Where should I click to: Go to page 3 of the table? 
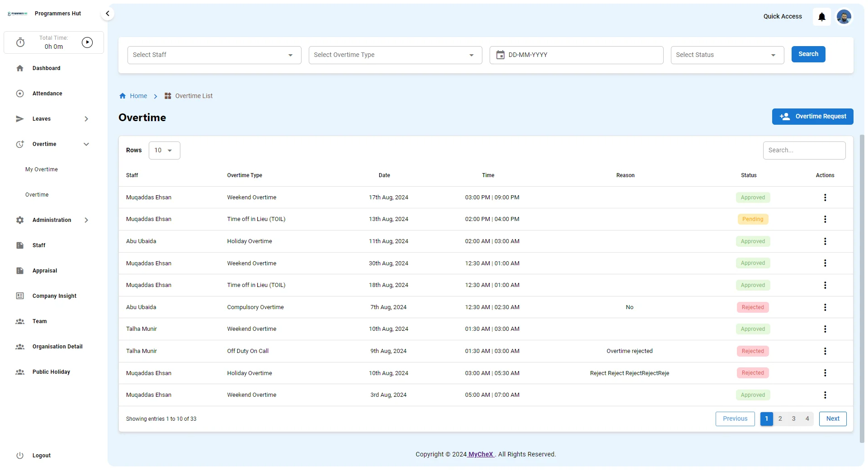(793, 418)
